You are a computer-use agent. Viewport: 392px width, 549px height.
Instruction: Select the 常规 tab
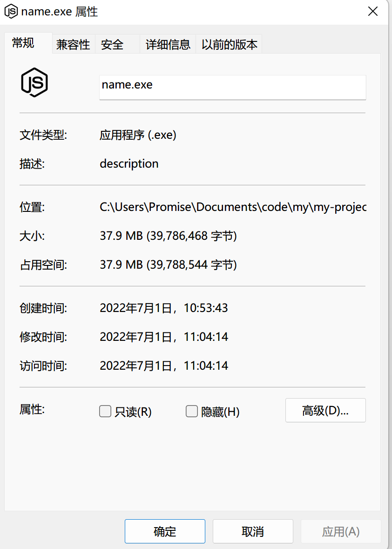22,44
